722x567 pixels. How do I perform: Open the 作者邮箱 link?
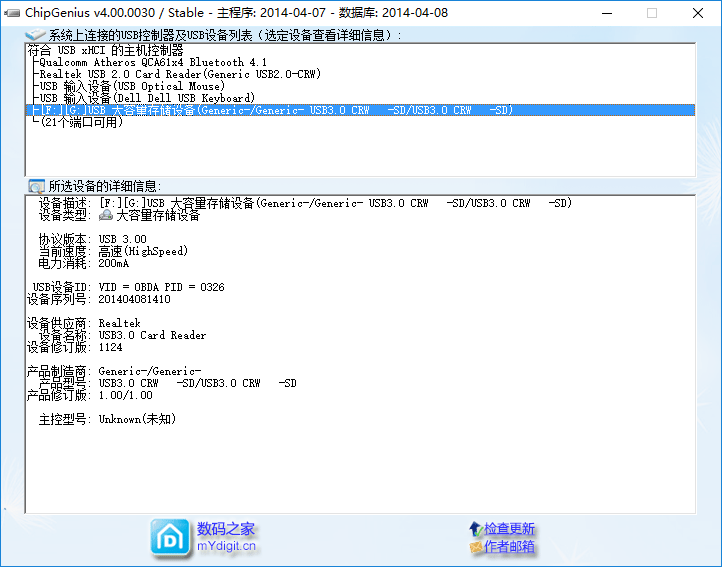tap(509, 547)
